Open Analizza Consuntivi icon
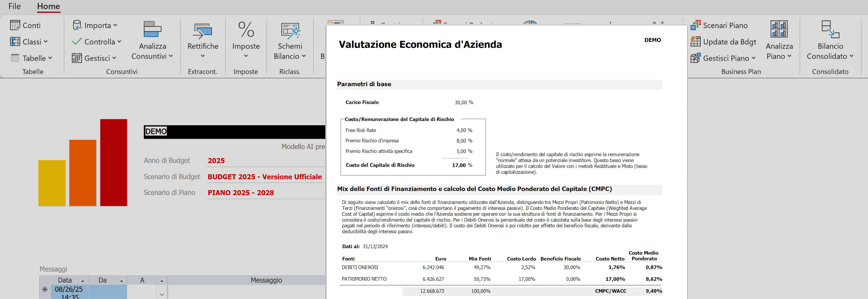The image size is (868, 299). coord(152,29)
